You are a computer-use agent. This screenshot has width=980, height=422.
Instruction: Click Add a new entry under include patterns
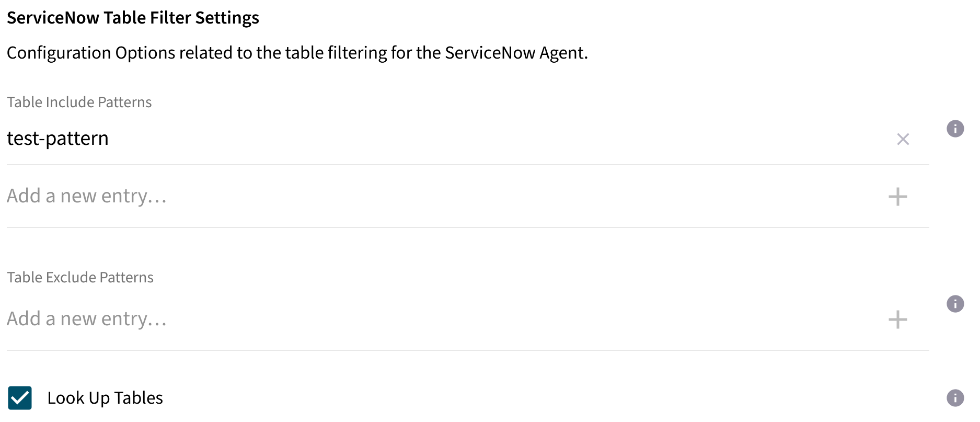[86, 196]
